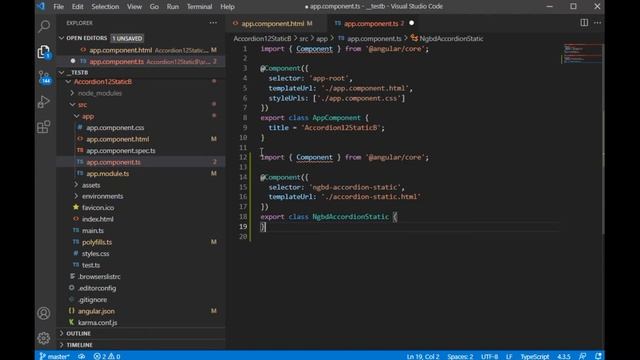
Task: Open app.component.spec.ts in file tree
Action: [x=121, y=151]
